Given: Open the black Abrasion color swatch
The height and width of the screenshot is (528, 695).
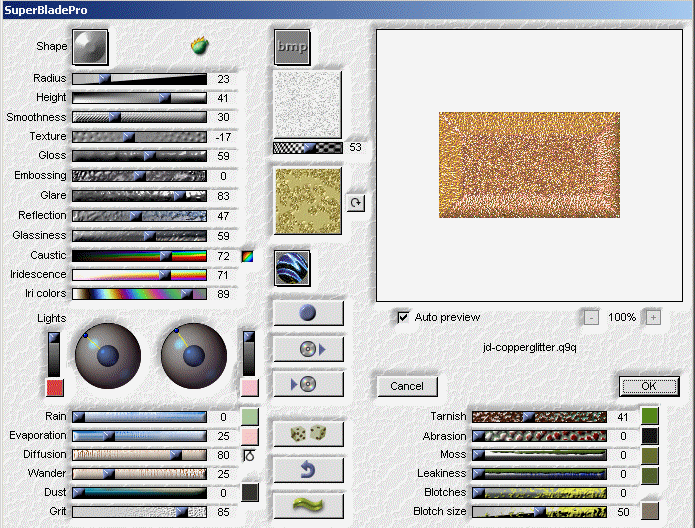Looking at the screenshot, I should tap(650, 436).
